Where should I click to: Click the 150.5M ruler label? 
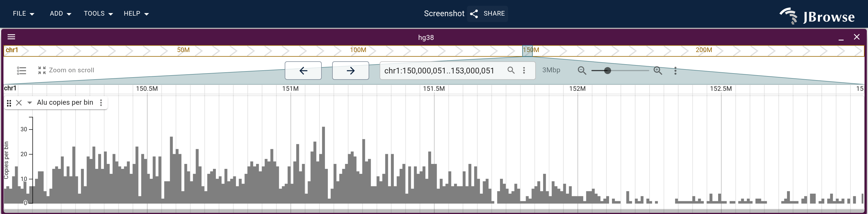point(147,88)
